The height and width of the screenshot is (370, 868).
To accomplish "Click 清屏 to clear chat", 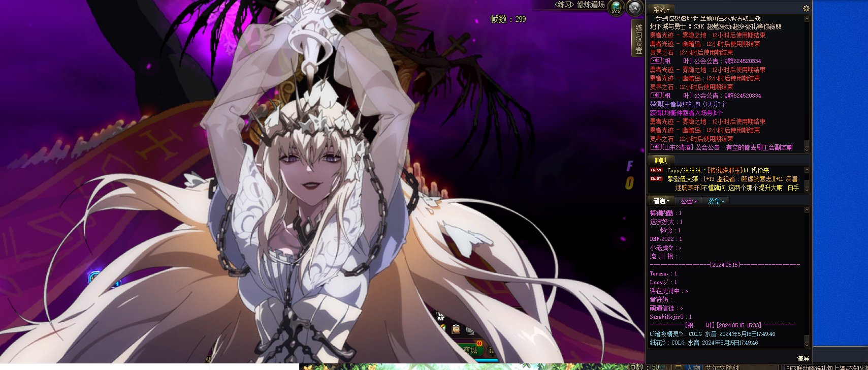I will pyautogui.click(x=803, y=359).
